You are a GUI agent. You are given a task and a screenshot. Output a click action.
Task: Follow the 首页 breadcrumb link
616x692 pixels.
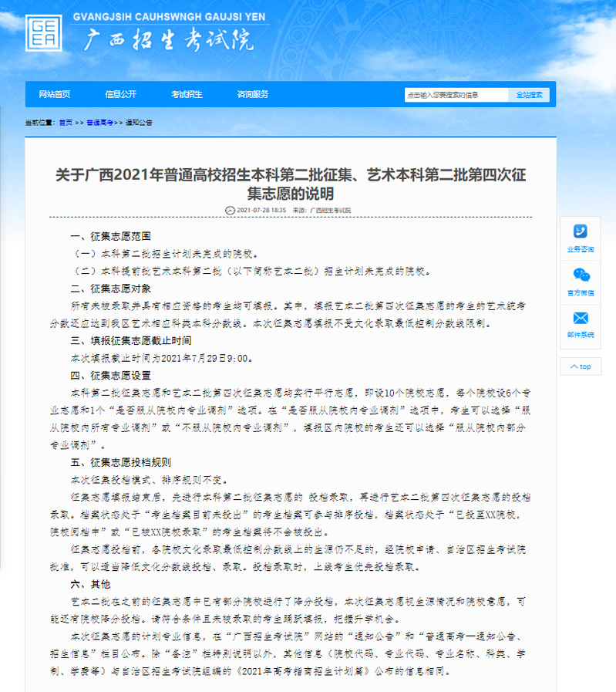coord(66,123)
